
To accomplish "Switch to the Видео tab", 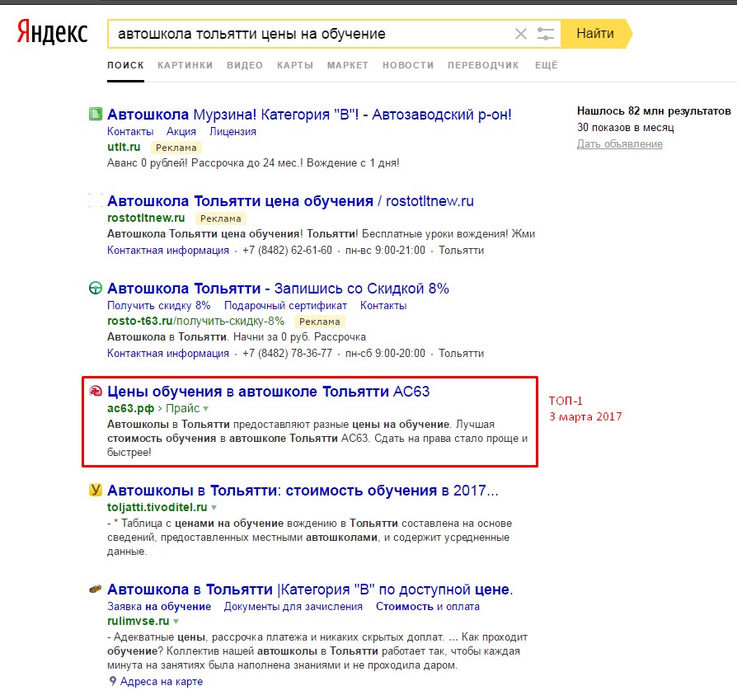I will 245,65.
